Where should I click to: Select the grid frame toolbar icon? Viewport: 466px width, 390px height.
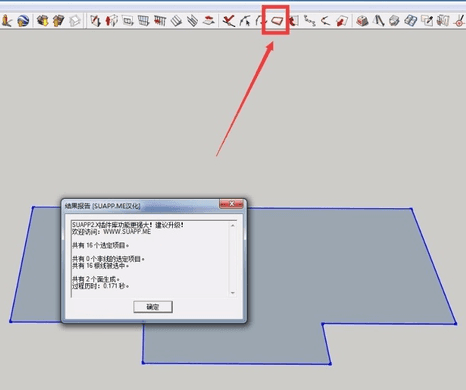(x=144, y=21)
